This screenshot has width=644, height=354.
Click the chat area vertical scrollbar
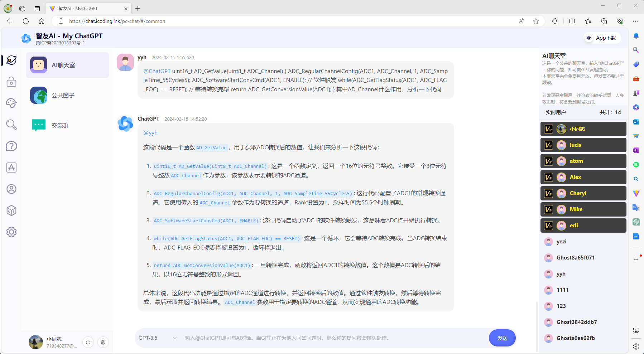(537, 326)
